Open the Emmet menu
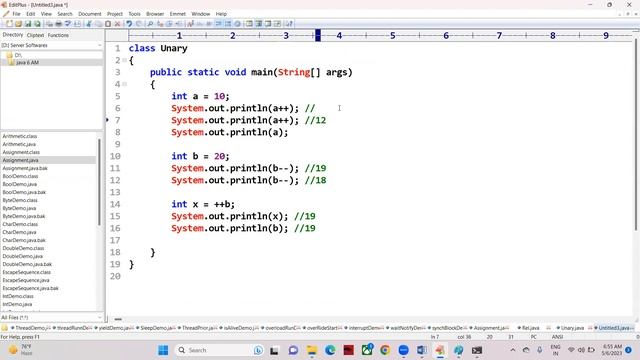The height and width of the screenshot is (360, 640). [178, 14]
